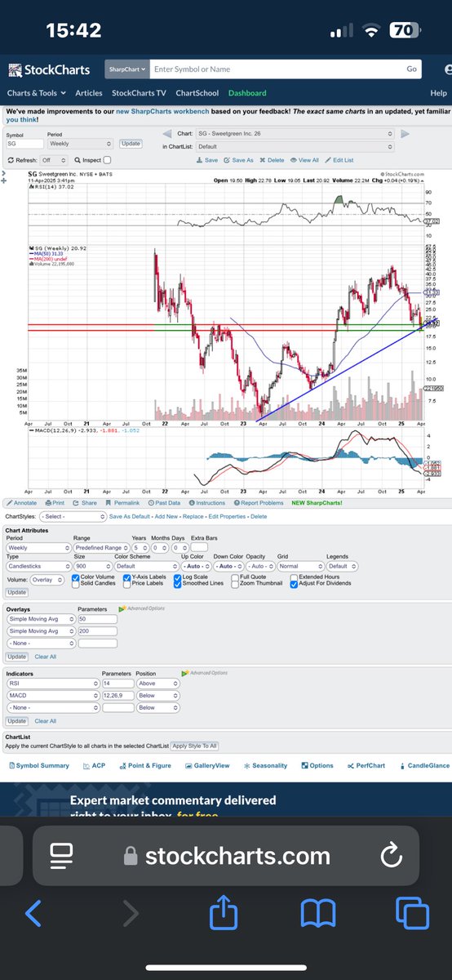
Task: Open the Help menu item
Action: [439, 93]
